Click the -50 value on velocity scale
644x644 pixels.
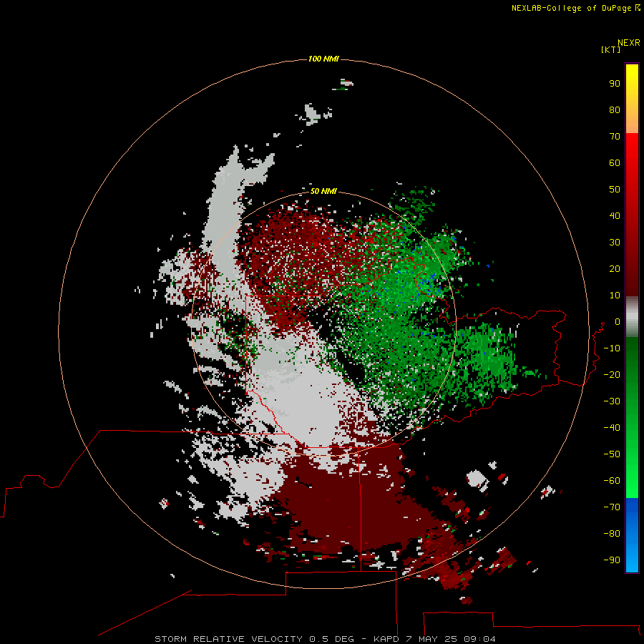coord(612,454)
